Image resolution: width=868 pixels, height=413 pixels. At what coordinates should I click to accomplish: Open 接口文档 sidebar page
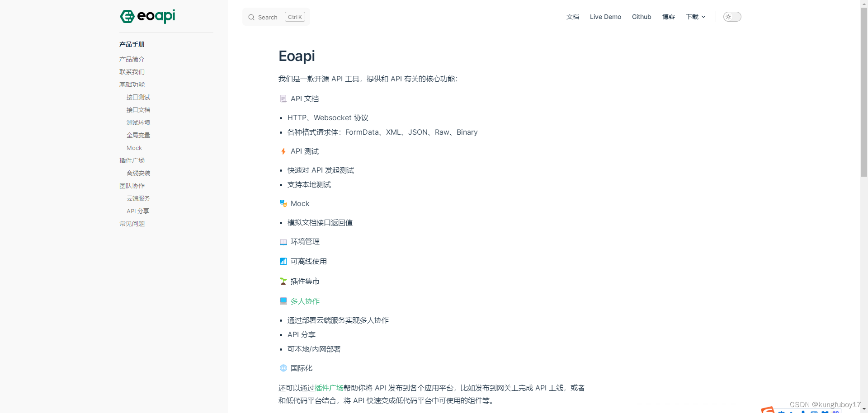click(x=138, y=110)
